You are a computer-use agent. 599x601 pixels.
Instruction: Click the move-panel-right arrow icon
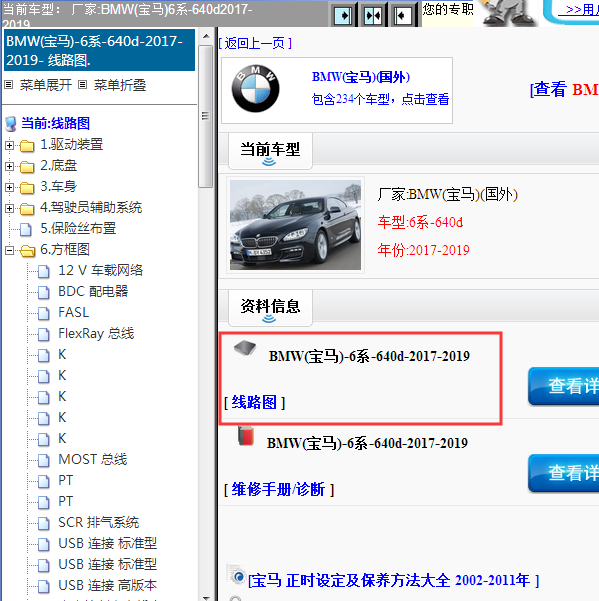(343, 15)
